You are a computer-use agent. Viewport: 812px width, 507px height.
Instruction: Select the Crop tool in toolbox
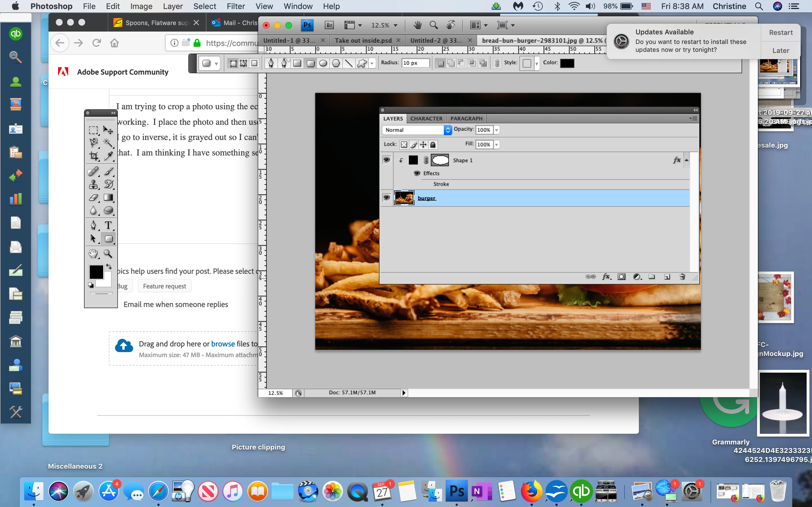click(x=94, y=156)
